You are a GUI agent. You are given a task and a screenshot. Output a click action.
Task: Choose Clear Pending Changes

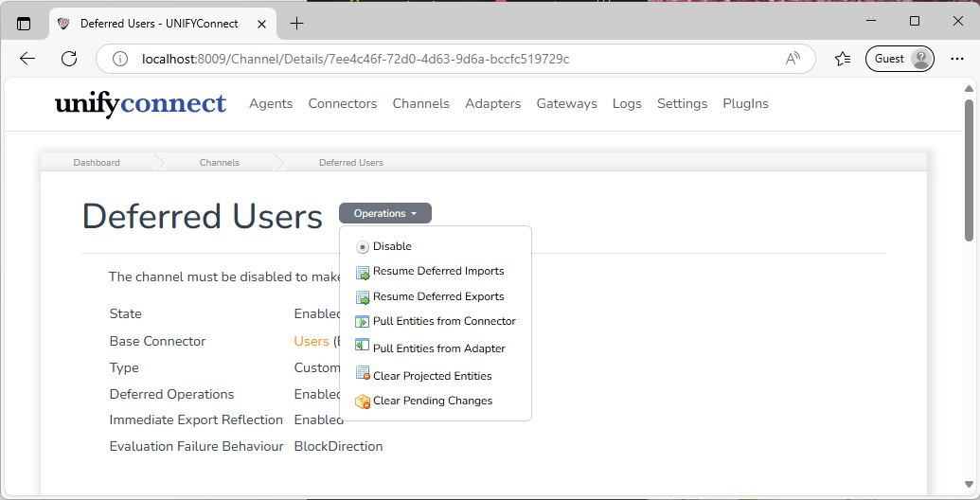point(433,401)
